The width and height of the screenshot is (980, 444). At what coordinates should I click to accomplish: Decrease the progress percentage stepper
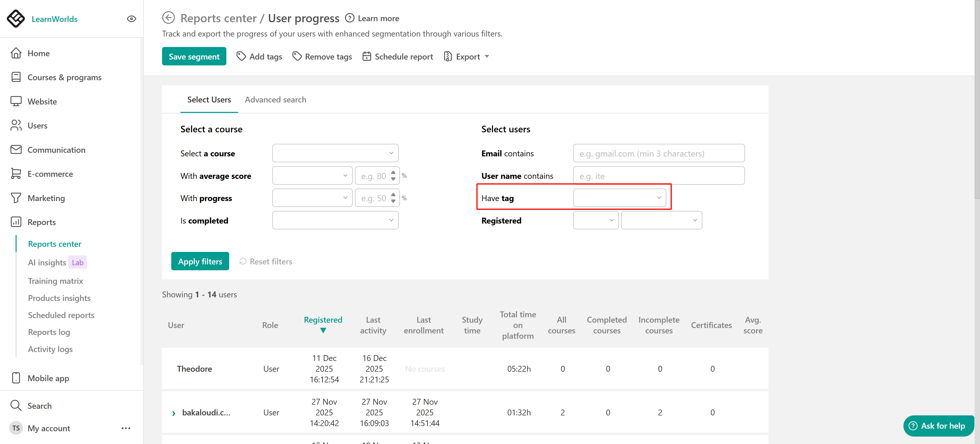pyautogui.click(x=393, y=201)
